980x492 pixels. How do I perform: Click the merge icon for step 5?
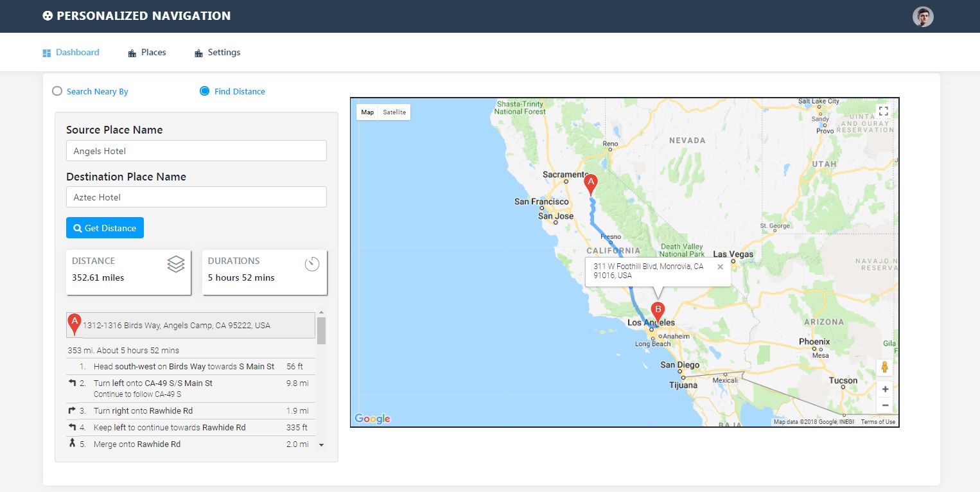[x=72, y=443]
